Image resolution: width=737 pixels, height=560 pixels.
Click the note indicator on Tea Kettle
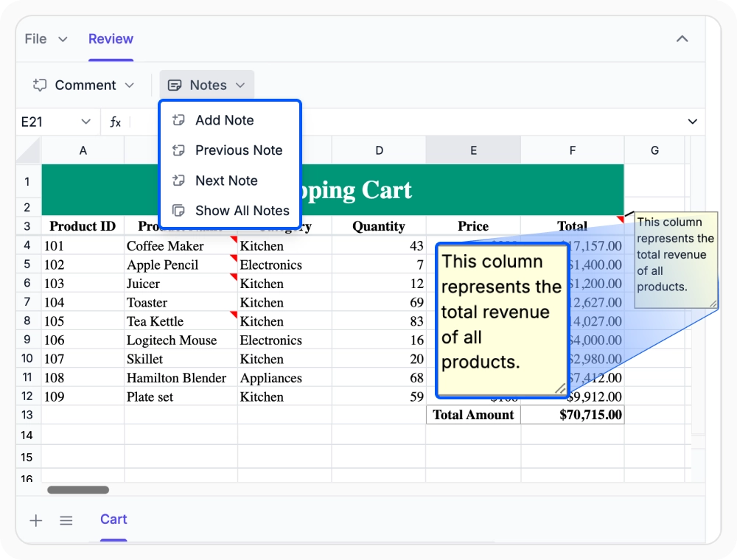[234, 315]
